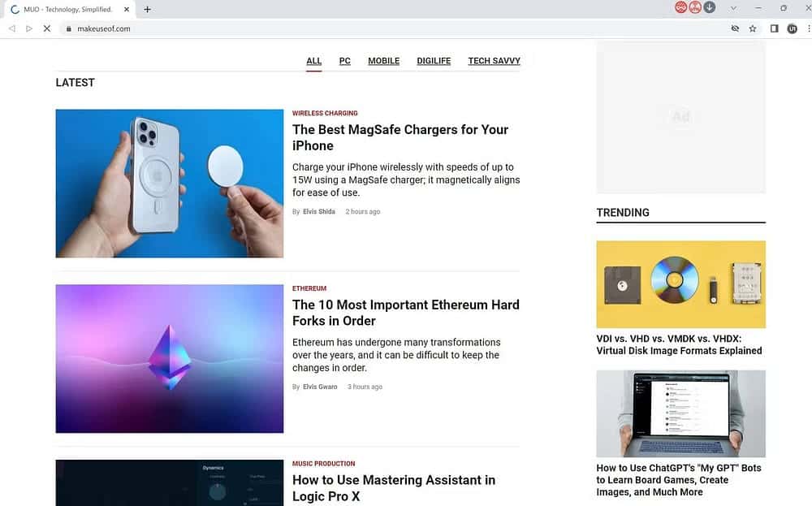Switch to the ALL category tab
Screen dimensions: 812x506
tap(313, 61)
